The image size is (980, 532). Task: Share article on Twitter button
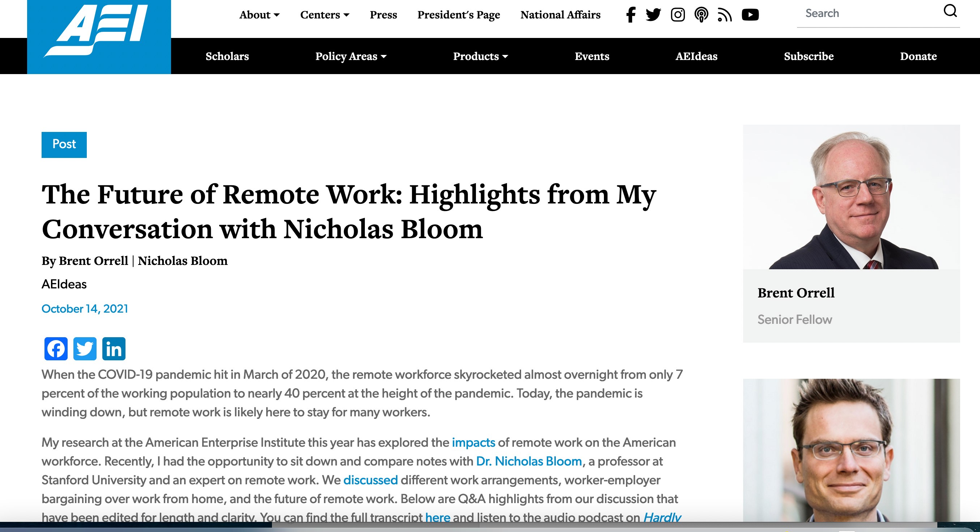coord(85,349)
